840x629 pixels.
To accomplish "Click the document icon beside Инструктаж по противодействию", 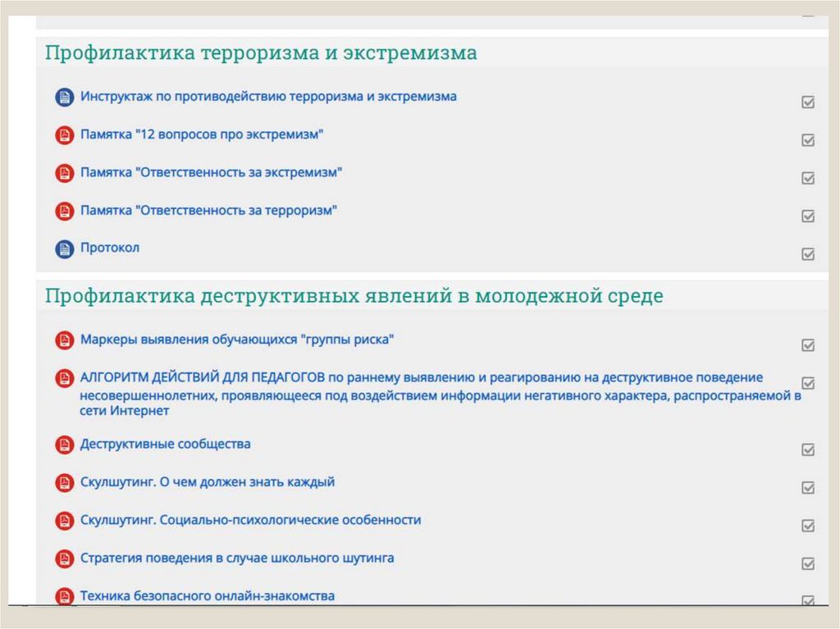I will pyautogui.click(x=64, y=98).
